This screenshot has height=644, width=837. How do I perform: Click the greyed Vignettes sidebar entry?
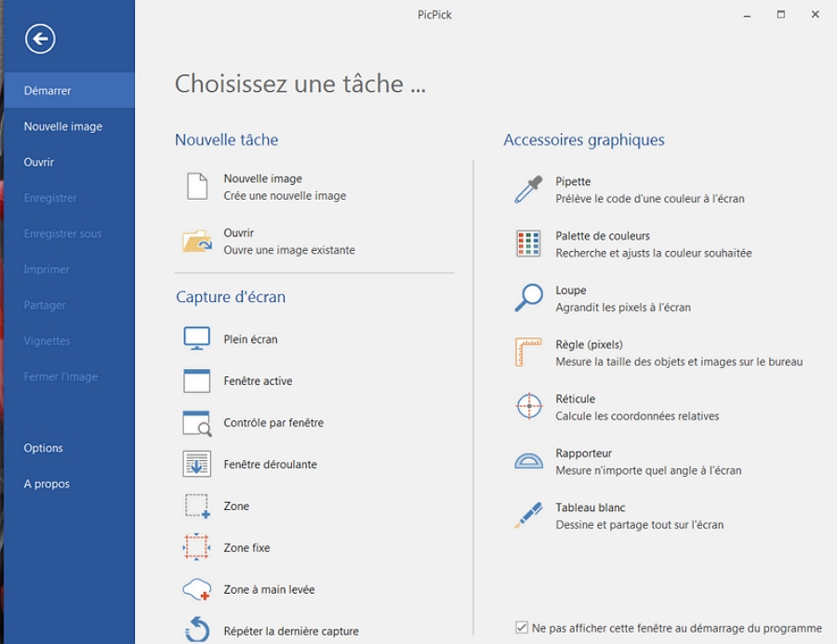(x=69, y=340)
